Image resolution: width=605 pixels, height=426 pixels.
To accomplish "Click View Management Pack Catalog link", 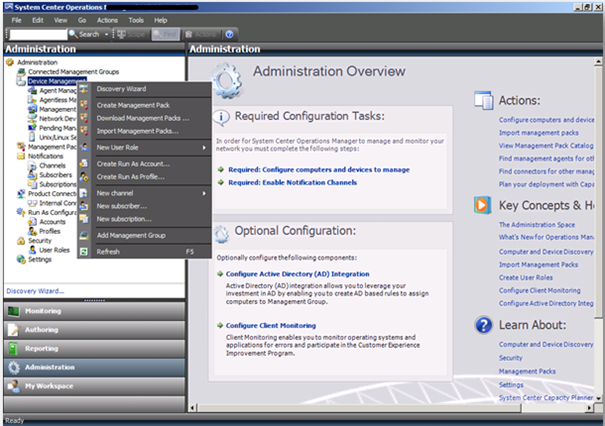I will point(546,145).
